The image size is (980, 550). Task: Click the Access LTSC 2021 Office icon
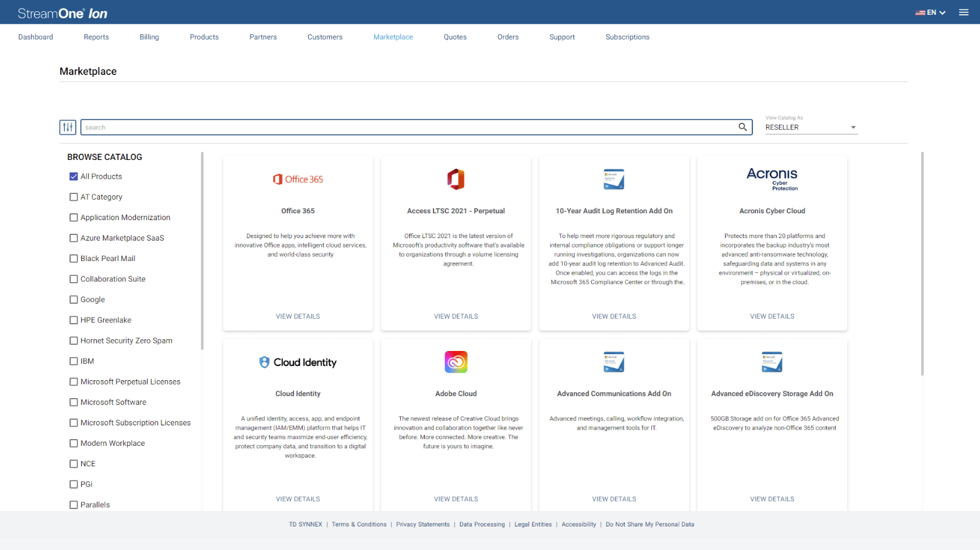pos(456,179)
